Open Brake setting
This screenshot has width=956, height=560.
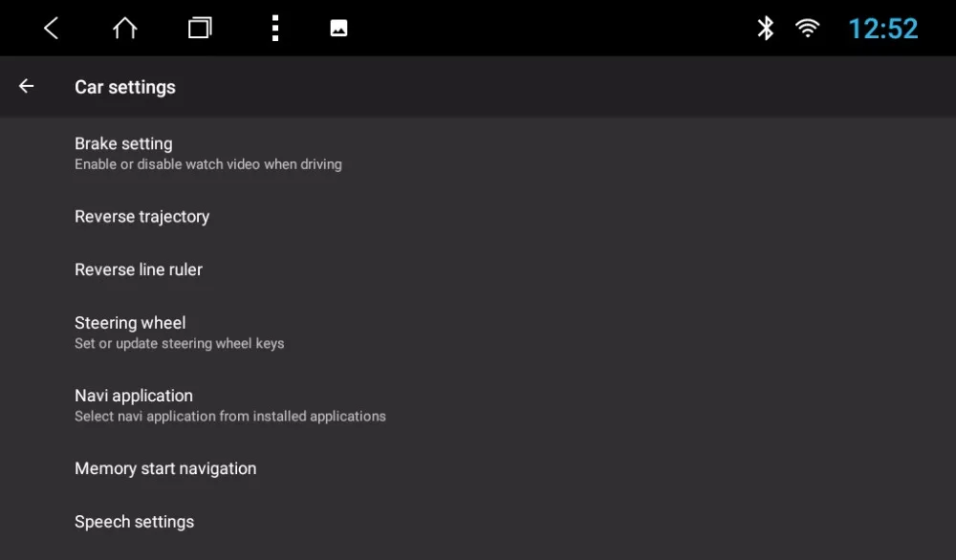click(478, 154)
